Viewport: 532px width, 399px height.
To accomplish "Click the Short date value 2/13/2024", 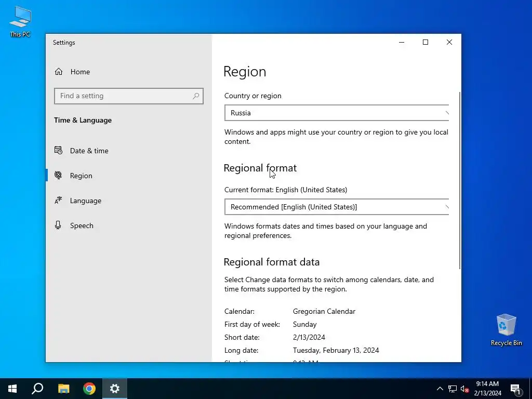I will coord(309,337).
